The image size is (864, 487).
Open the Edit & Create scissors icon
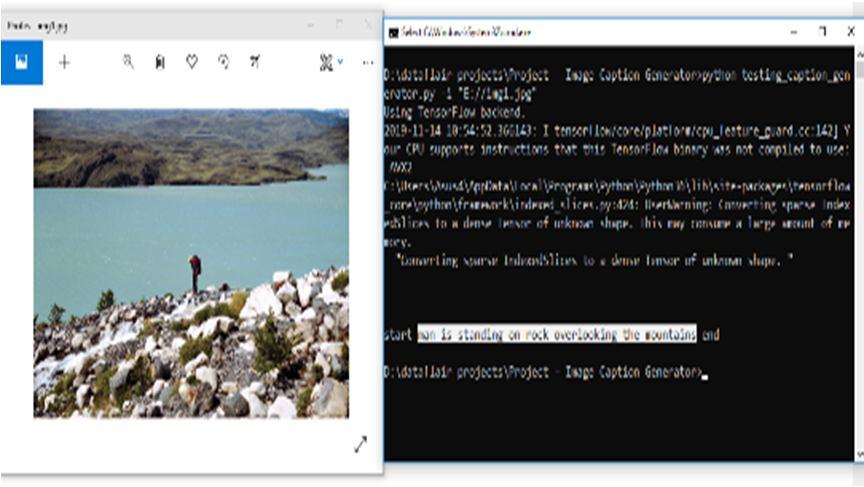pyautogui.click(x=326, y=62)
